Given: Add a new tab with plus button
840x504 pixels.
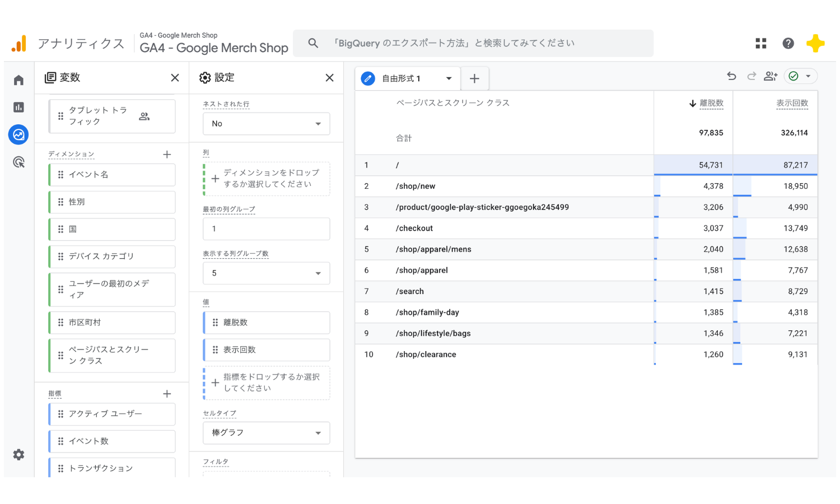Looking at the screenshot, I should pos(474,78).
